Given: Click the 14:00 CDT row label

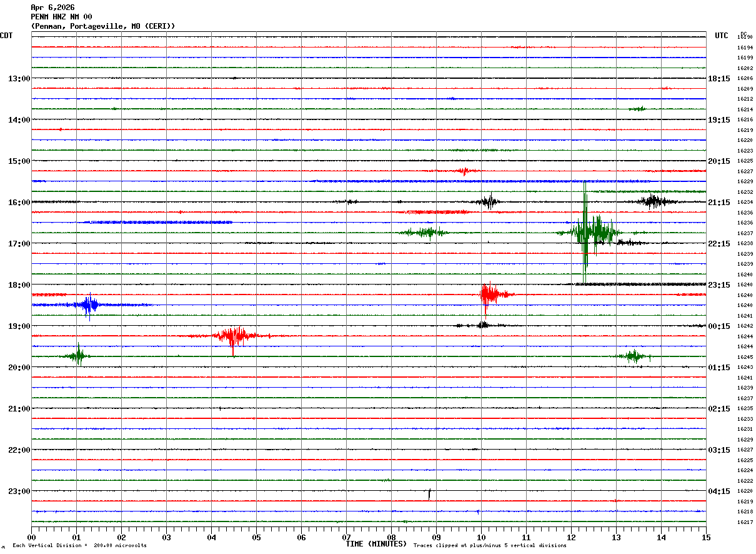Looking at the screenshot, I should pos(19,120).
